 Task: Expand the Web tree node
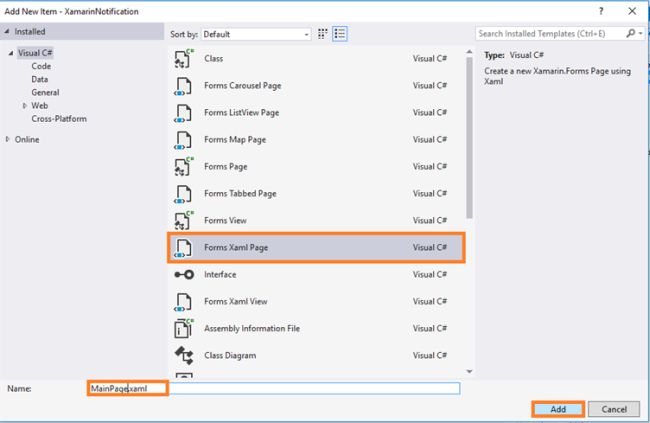pos(25,105)
